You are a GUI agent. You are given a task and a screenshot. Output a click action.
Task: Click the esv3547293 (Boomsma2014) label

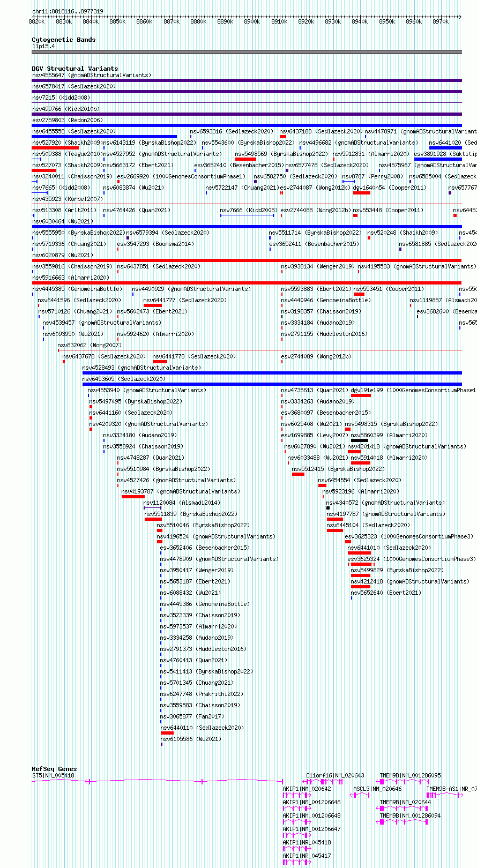click(x=155, y=244)
